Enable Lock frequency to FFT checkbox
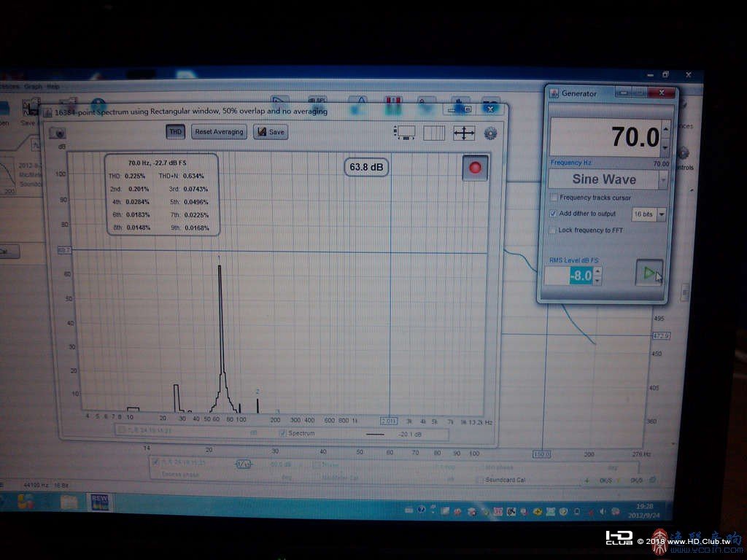Viewport: 747px width, 560px height. tap(553, 230)
